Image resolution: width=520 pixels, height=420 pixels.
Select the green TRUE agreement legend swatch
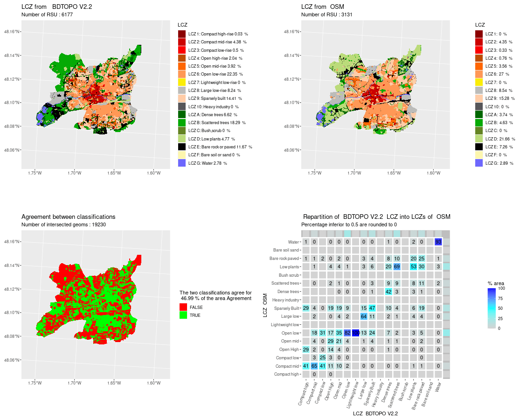[184, 315]
